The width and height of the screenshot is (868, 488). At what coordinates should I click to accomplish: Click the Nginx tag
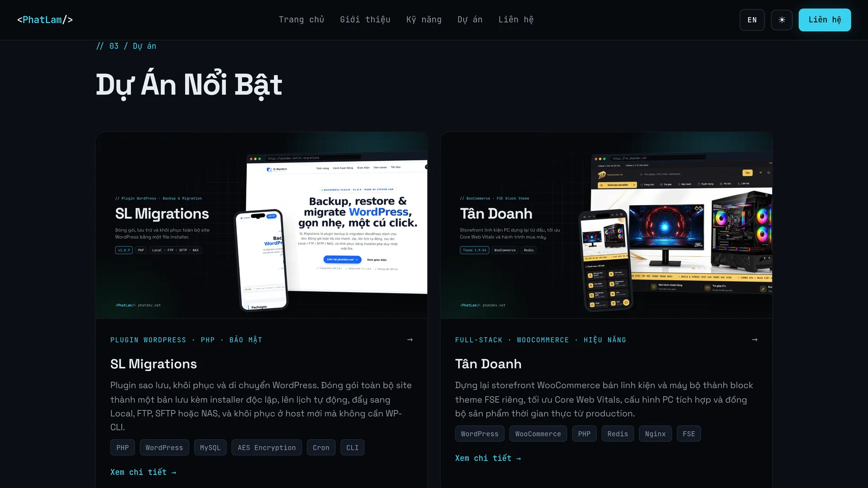[x=656, y=434]
